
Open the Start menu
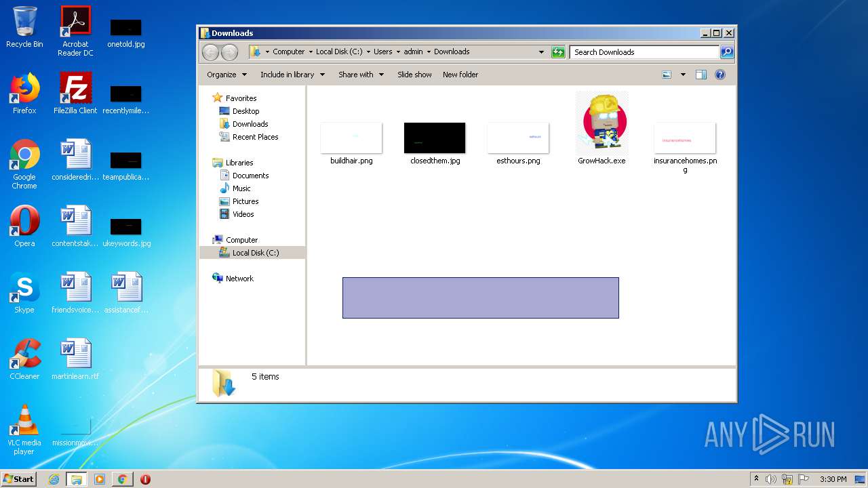(18, 479)
